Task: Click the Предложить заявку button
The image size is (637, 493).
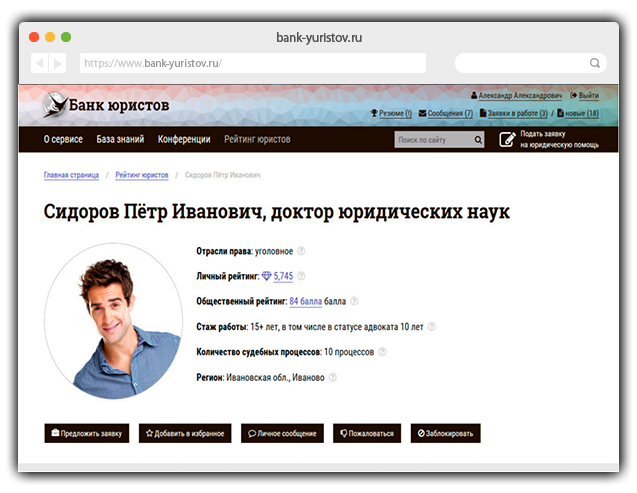Action: (87, 433)
